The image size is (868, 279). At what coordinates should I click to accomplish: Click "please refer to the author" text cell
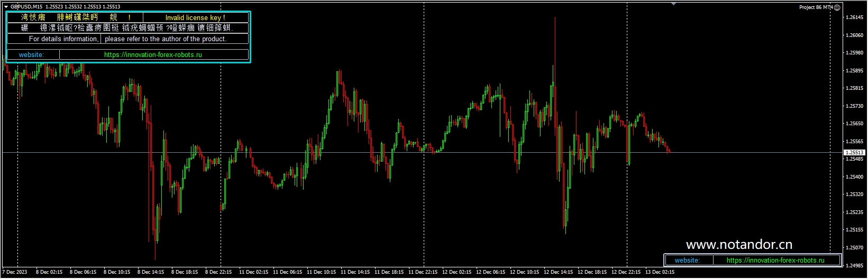click(165, 39)
